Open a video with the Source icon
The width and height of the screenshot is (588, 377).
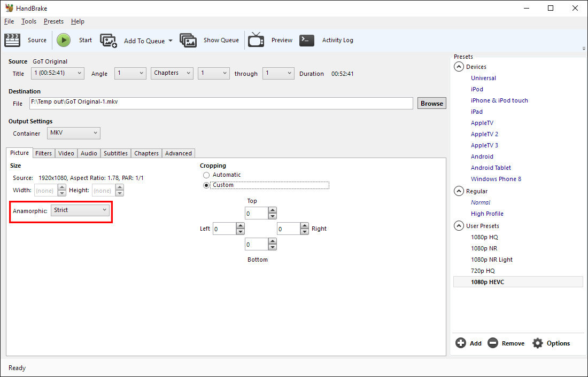tap(12, 40)
